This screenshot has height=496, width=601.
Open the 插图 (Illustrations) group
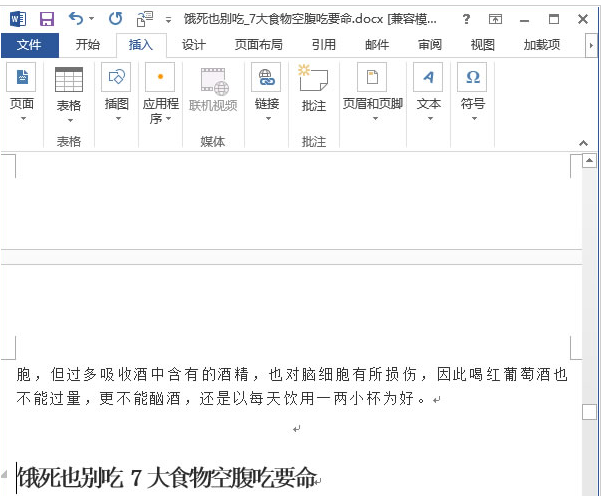pos(117,92)
